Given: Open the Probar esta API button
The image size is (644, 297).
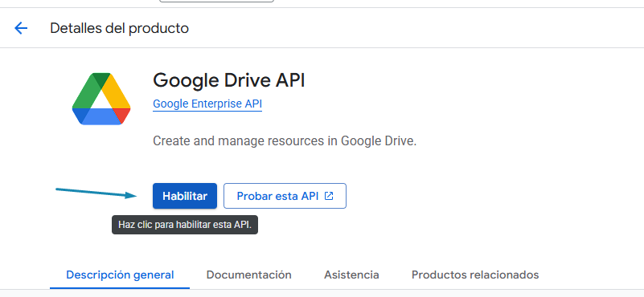Looking at the screenshot, I should 285,196.
